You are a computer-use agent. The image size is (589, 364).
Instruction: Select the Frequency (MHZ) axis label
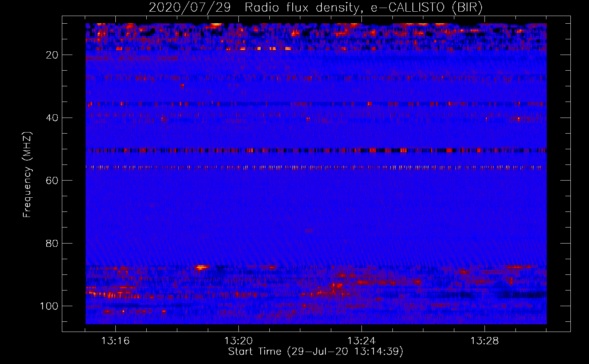coord(27,174)
